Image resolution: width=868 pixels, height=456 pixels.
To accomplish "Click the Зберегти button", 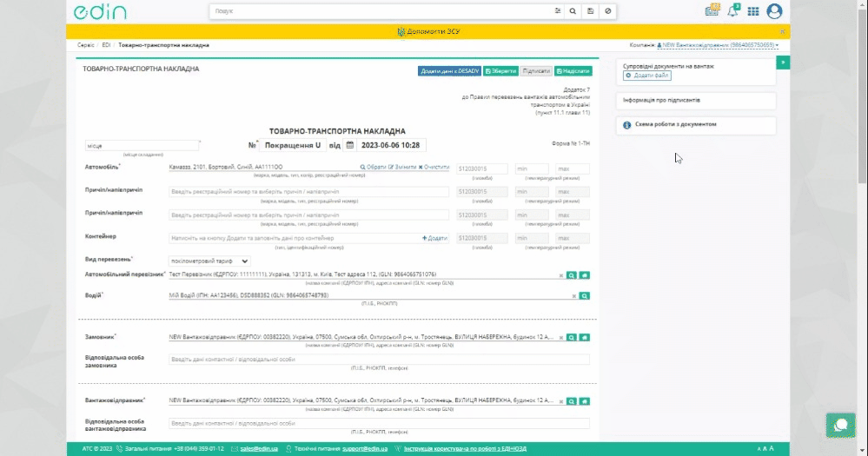I will point(500,70).
